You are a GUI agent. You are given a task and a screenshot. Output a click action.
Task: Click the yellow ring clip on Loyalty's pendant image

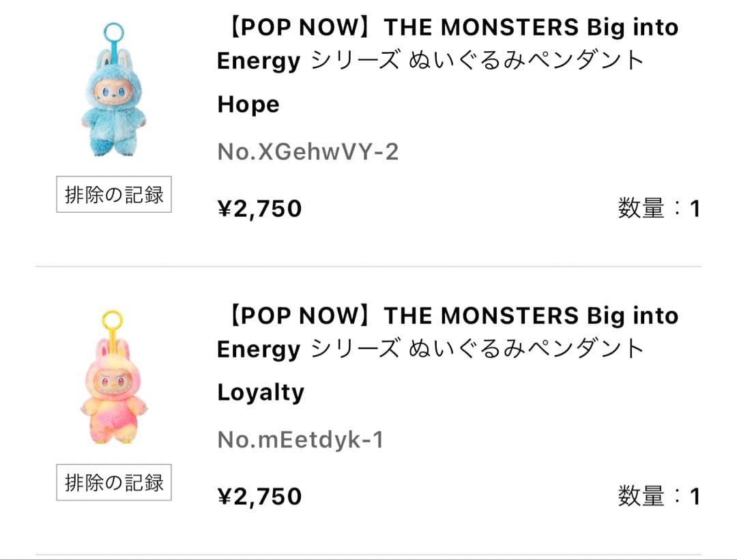114,319
